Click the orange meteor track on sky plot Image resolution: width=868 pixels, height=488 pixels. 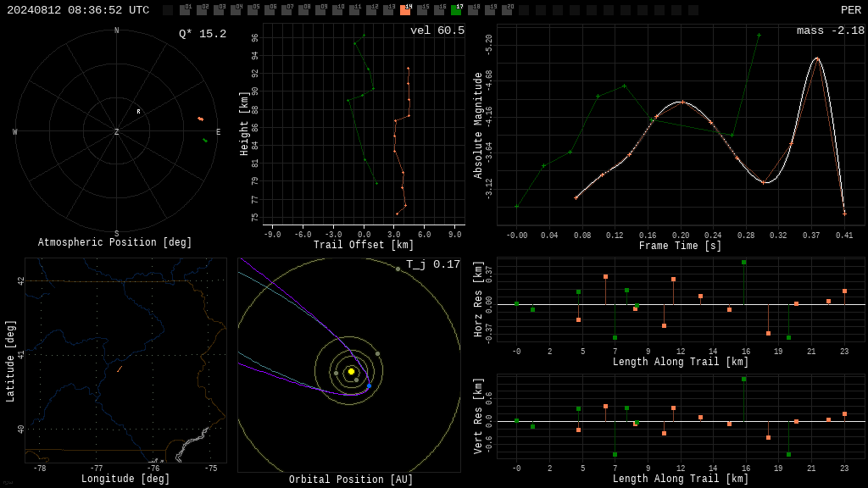pos(200,119)
